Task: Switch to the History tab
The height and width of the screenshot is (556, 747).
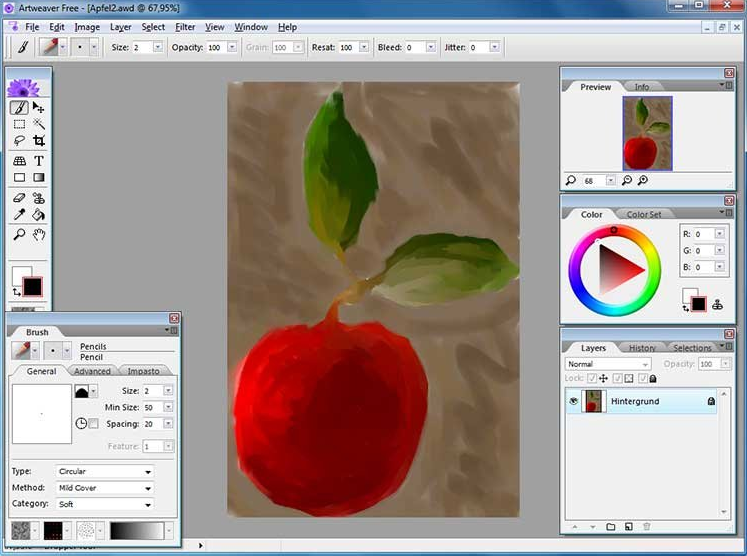Action: (x=642, y=348)
